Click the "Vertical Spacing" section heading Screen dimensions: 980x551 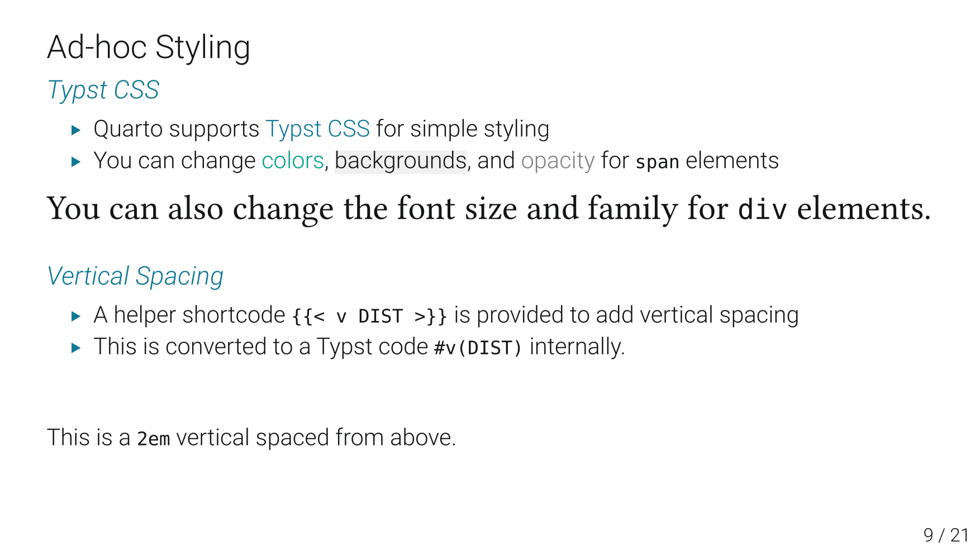pyautogui.click(x=135, y=276)
